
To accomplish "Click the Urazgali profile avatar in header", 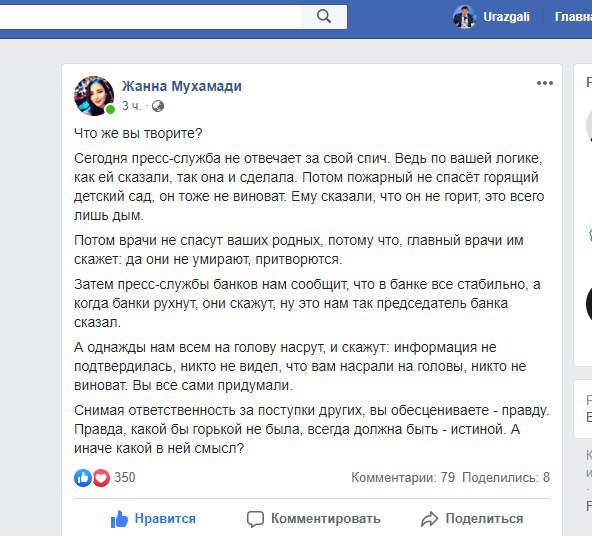I will [x=464, y=17].
